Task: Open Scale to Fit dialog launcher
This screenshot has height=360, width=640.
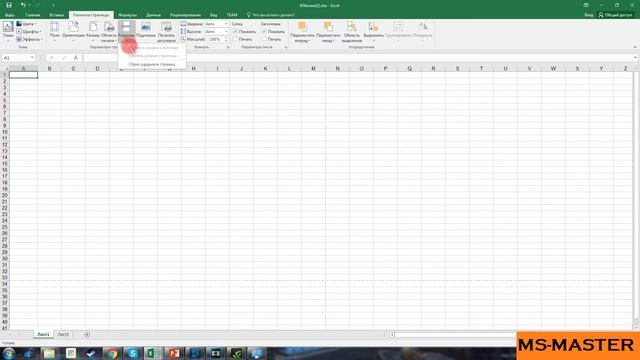Action: 228,47
